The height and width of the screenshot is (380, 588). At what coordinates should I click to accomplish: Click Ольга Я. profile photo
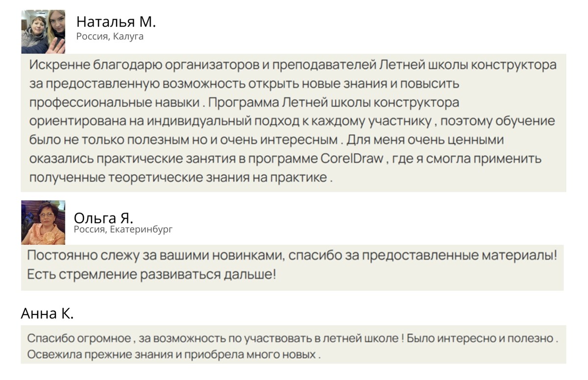point(43,222)
